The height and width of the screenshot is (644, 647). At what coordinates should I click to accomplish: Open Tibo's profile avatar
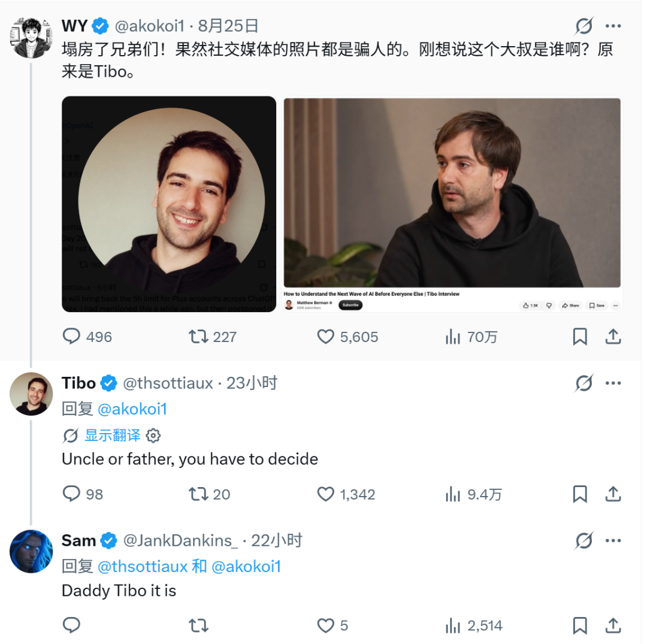click(x=31, y=394)
